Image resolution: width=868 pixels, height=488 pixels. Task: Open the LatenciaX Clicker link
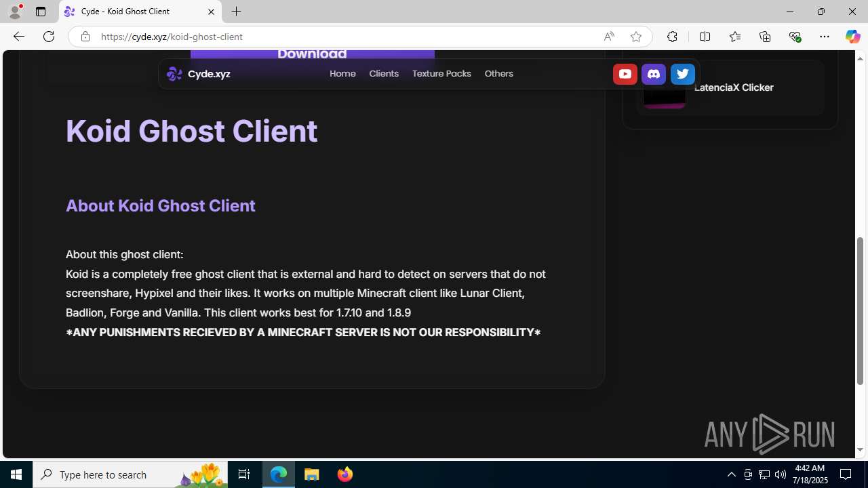(734, 87)
